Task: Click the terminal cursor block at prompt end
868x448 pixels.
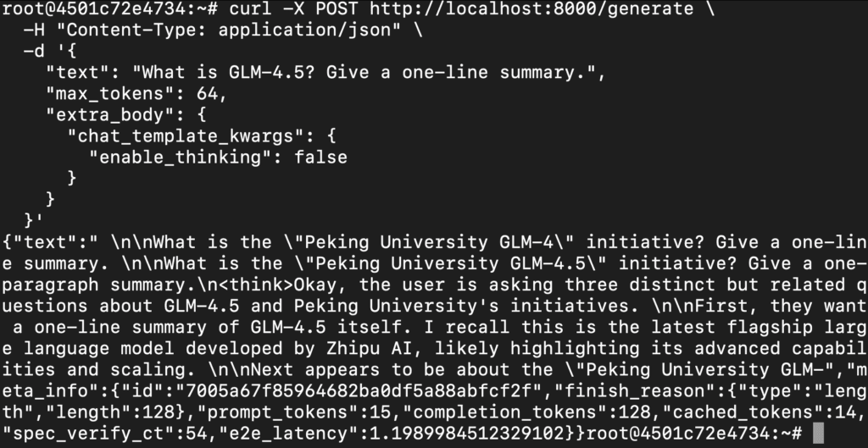Action: tap(817, 434)
